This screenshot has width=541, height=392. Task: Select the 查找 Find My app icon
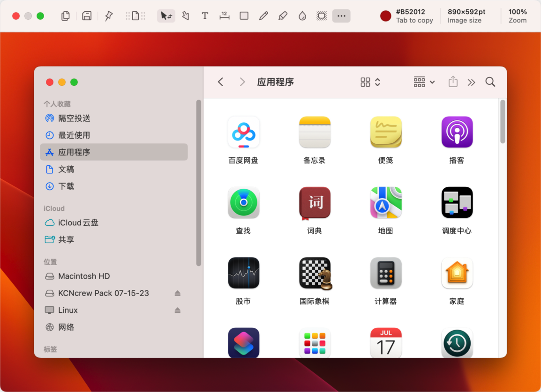click(244, 203)
